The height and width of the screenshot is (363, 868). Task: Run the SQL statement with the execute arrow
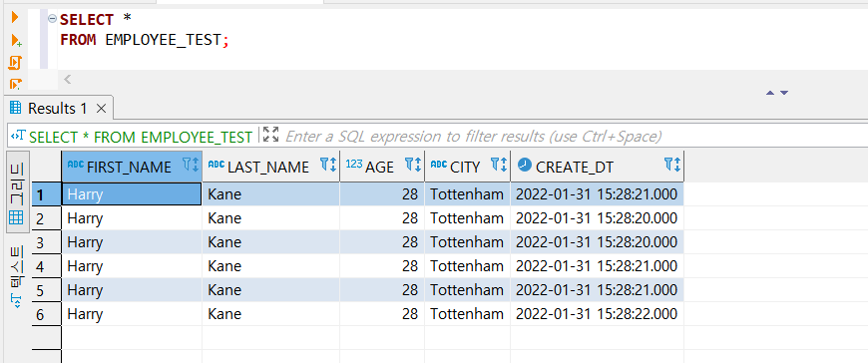coord(16,18)
